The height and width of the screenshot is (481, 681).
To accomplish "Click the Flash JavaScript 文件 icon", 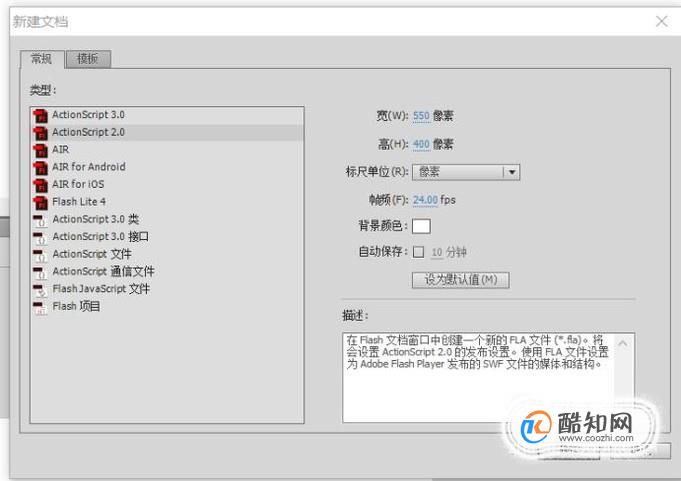I will pyautogui.click(x=40, y=290).
